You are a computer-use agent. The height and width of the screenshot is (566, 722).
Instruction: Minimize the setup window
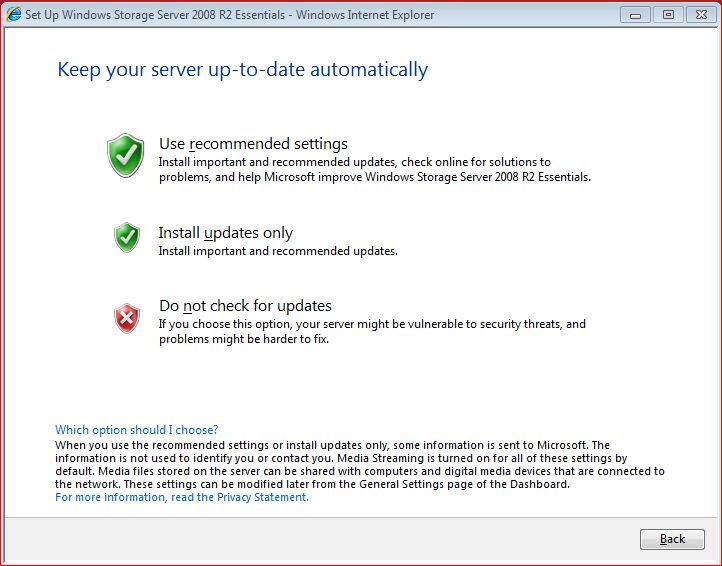pos(635,15)
